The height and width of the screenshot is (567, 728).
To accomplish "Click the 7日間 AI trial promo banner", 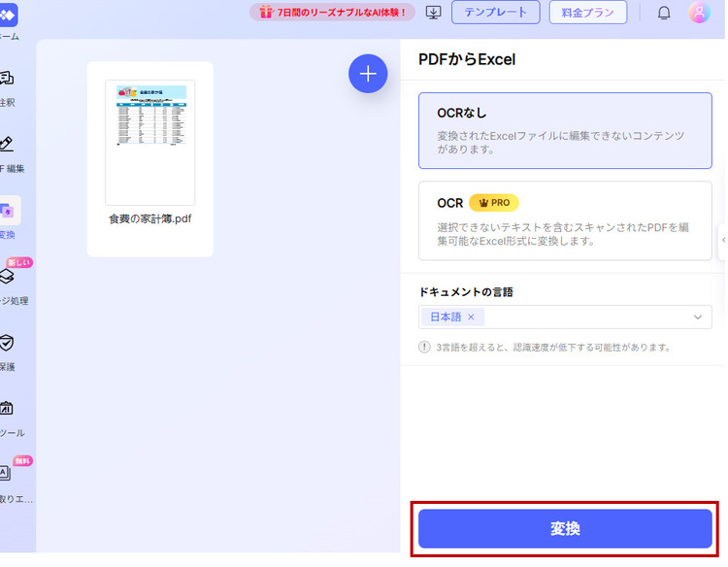I will click(332, 13).
